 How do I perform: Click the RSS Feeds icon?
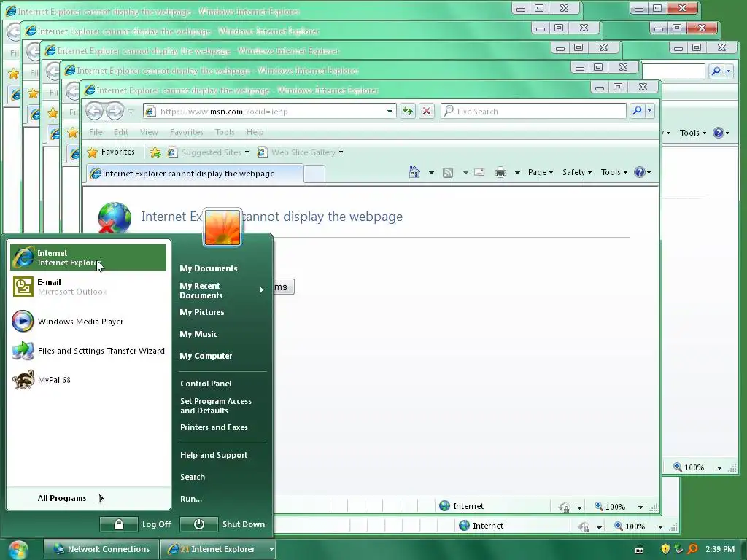[448, 172]
